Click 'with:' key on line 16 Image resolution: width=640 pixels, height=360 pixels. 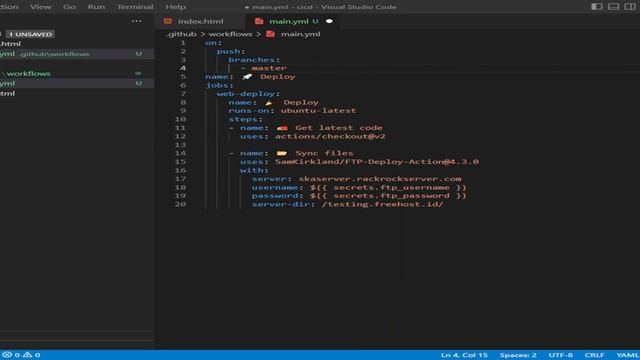click(x=254, y=170)
